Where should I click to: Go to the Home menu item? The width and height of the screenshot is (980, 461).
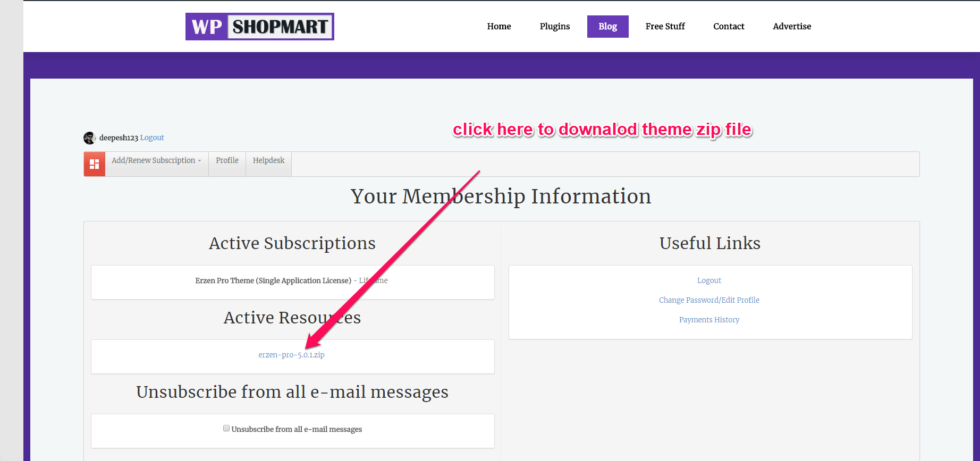tap(499, 27)
